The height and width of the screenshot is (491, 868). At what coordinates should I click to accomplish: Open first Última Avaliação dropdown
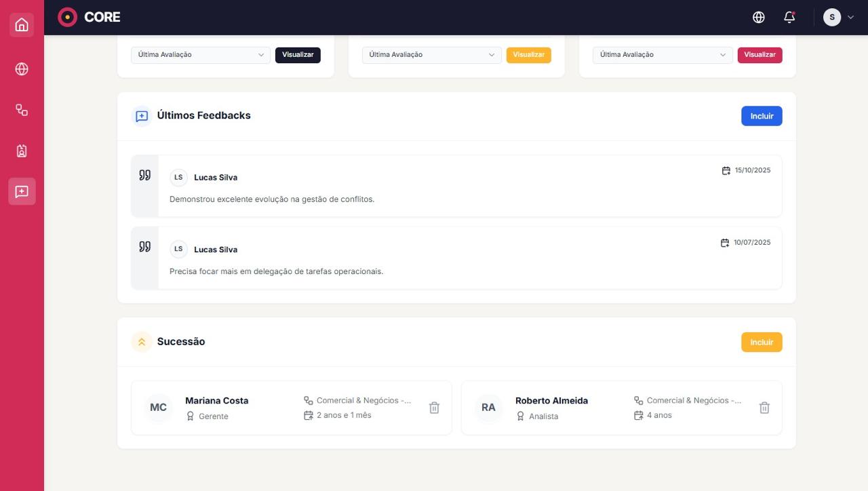[201, 55]
